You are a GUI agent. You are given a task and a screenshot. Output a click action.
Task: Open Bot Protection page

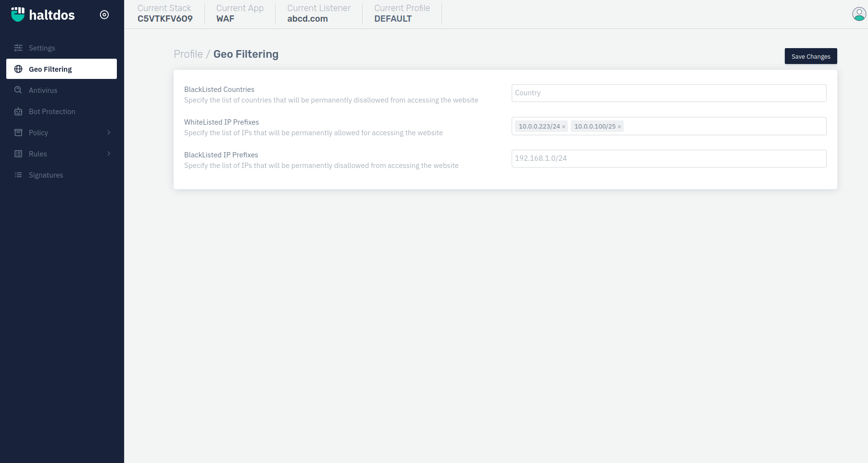[62, 111]
